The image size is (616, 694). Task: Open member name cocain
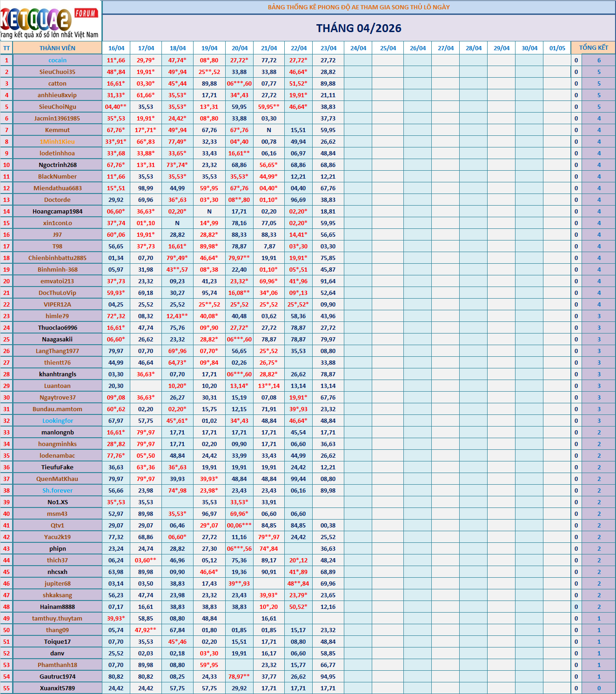tap(57, 60)
